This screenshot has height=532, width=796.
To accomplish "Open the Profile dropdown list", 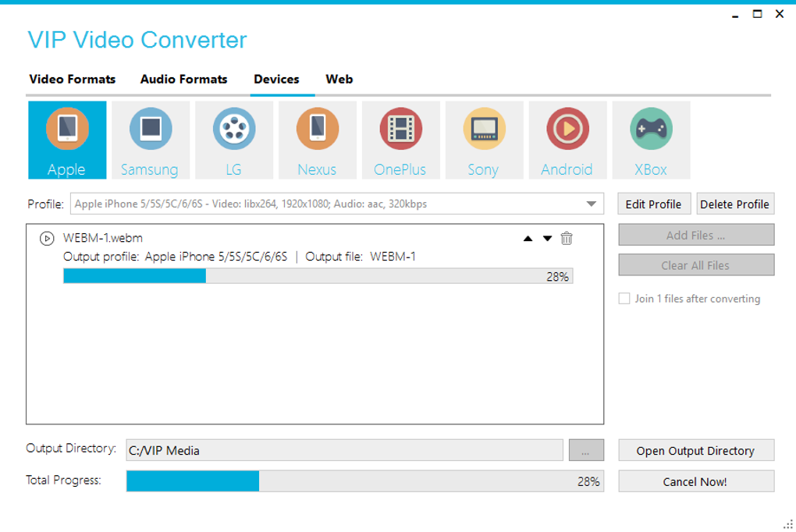I will tap(592, 204).
